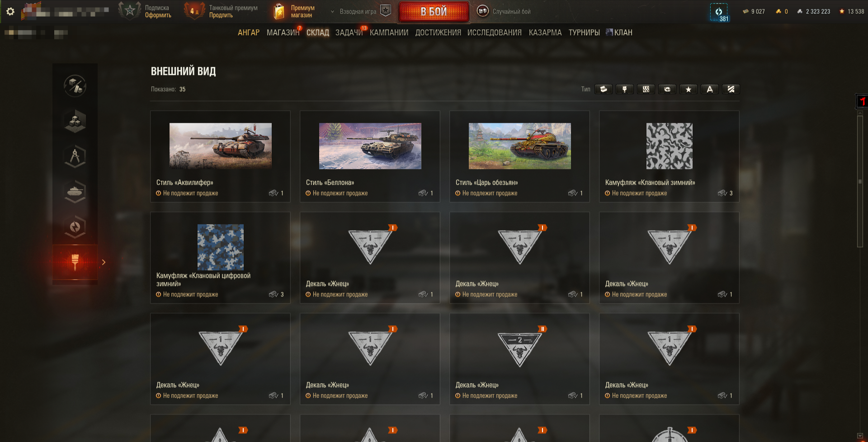The height and width of the screenshot is (442, 868).
Task: Open the blueprints compass section in sidebar
Action: click(75, 156)
